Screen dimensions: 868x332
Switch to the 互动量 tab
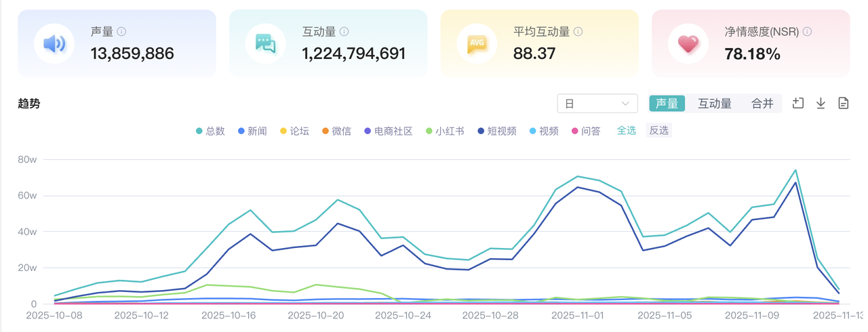[715, 104]
